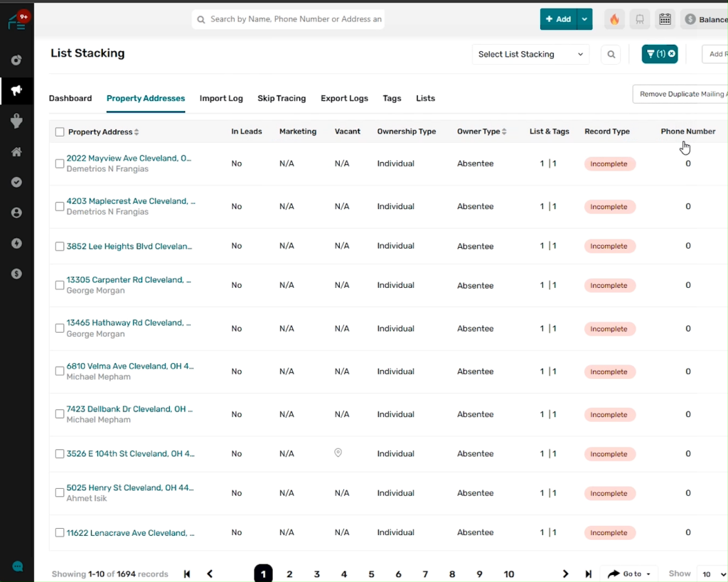The width and height of the screenshot is (728, 582).
Task: Click the vacant map pin icon for 3526 E 104th St
Action: (338, 453)
